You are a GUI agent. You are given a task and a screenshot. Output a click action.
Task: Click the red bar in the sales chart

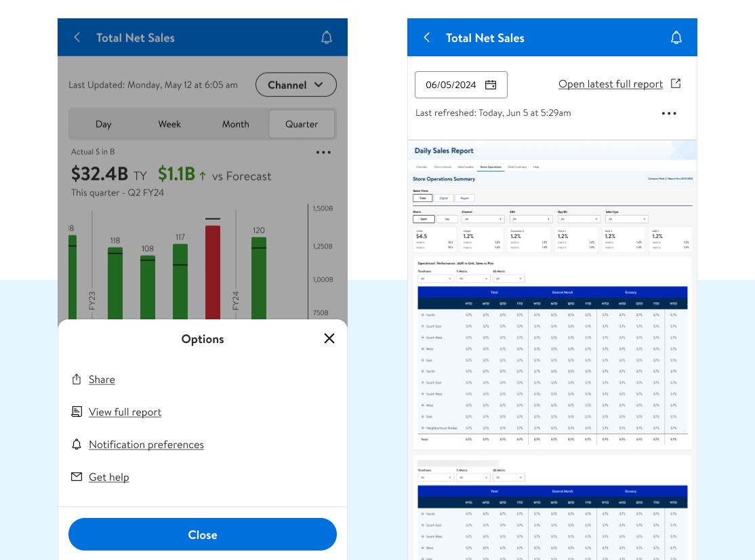(x=213, y=272)
